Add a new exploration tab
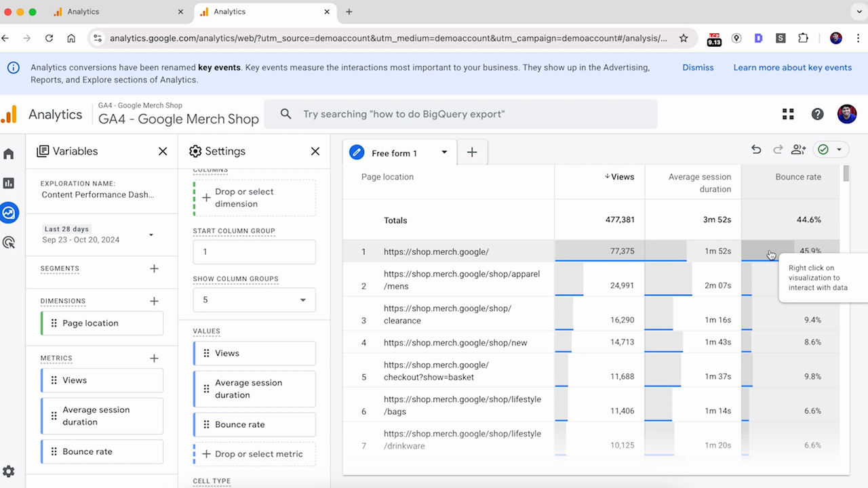Image resolution: width=868 pixels, height=488 pixels. pos(472,152)
